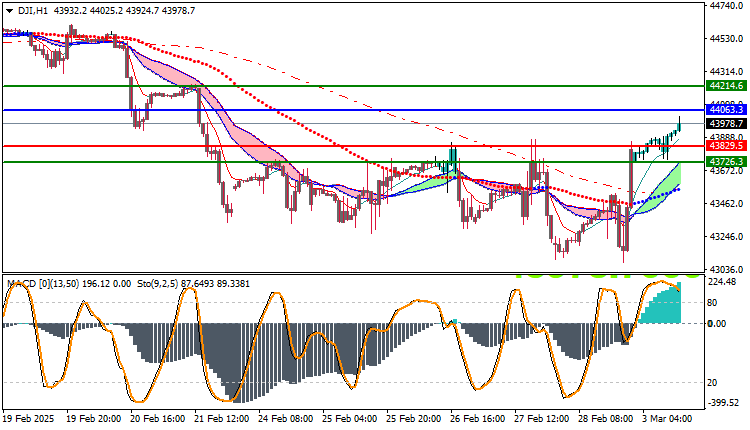This screenshot has width=750, height=430.
Task: Click the 3 Mar 04:00 time label
Action: tap(668, 419)
